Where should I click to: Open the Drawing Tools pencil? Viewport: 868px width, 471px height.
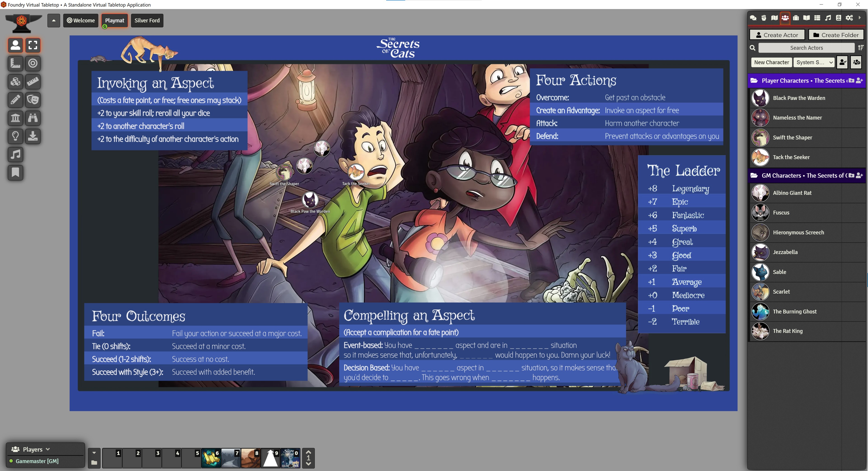[x=15, y=100]
